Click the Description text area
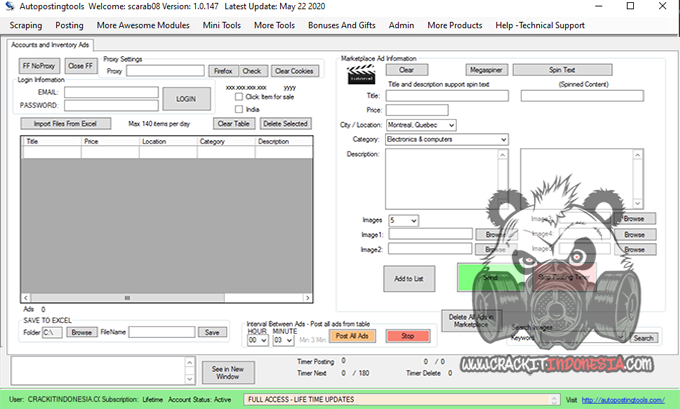Image resolution: width=680 pixels, height=409 pixels. point(442,179)
